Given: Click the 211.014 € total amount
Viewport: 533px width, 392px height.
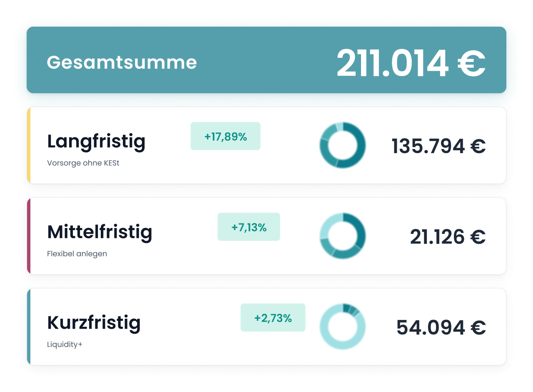Looking at the screenshot, I should (x=411, y=63).
